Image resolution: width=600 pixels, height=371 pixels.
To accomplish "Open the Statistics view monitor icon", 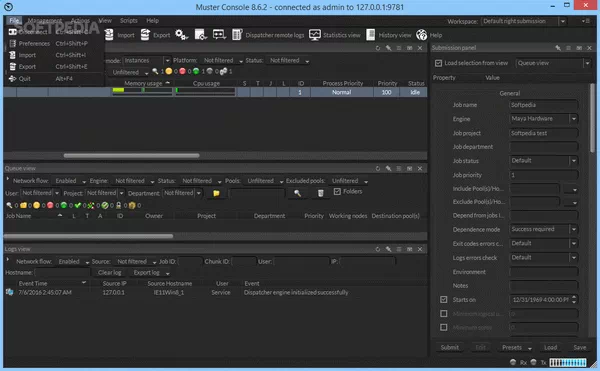I will point(315,35).
